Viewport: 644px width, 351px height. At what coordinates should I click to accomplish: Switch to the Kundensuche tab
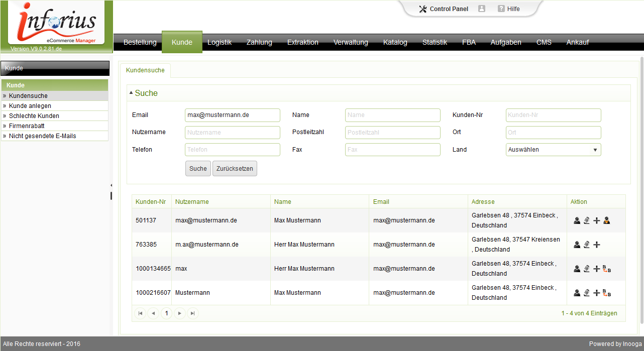click(x=145, y=70)
